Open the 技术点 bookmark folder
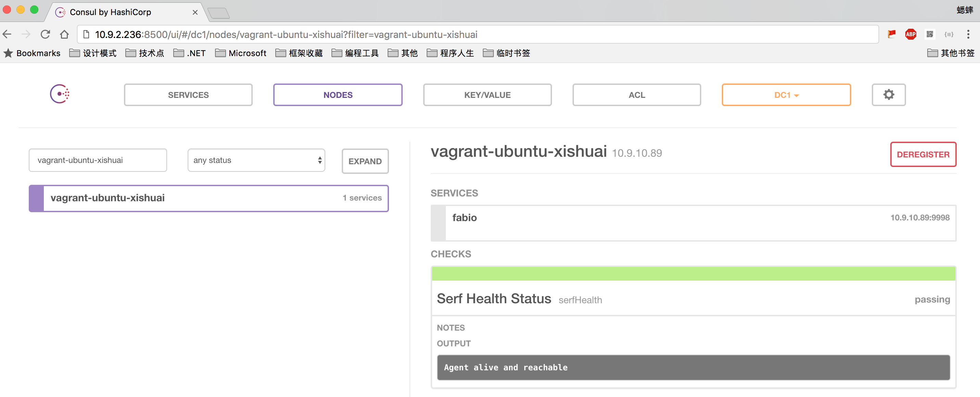The image size is (980, 397). point(145,53)
